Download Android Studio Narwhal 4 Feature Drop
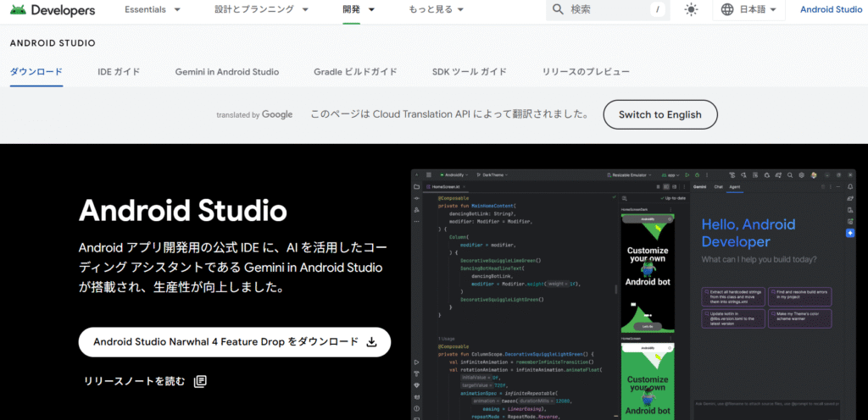 click(225, 342)
